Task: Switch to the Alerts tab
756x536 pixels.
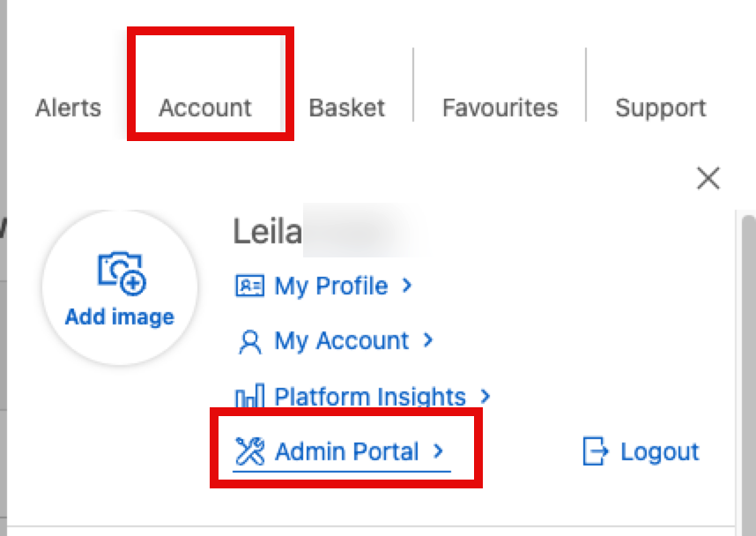Action: (x=67, y=108)
